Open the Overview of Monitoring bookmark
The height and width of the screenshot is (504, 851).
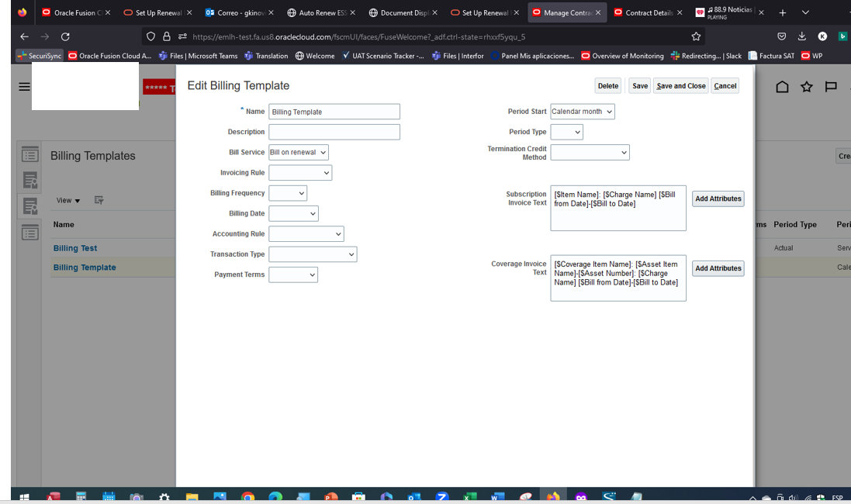pos(622,55)
